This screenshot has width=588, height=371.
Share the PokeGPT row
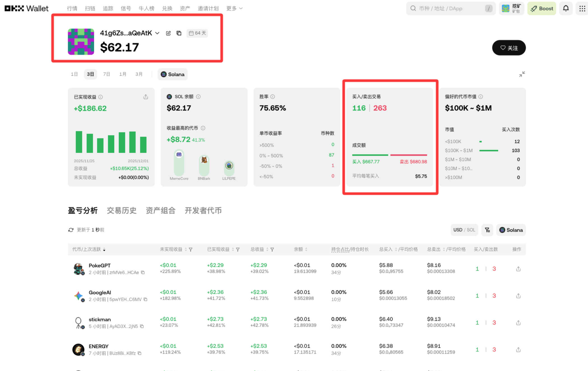pyautogui.click(x=518, y=269)
